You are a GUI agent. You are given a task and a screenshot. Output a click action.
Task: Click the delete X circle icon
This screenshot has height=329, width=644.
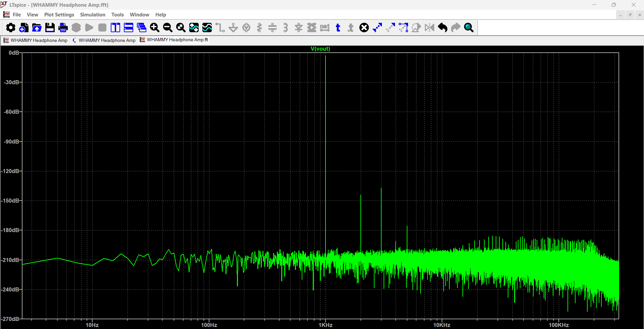pyautogui.click(x=364, y=28)
